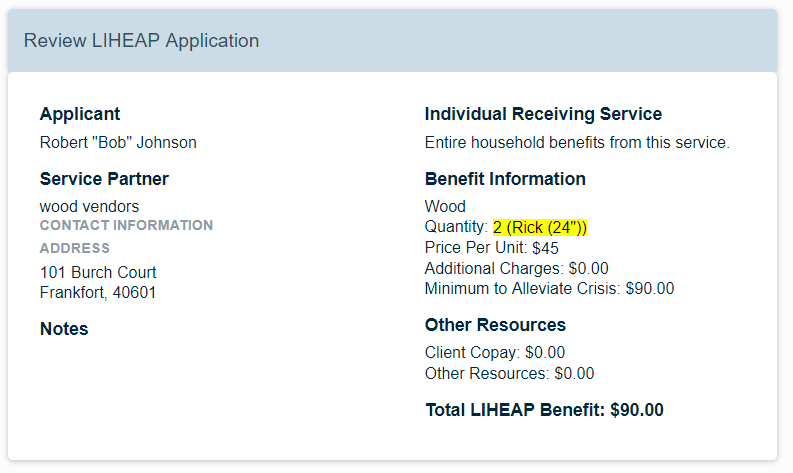Select the Entire household benefits text

(577, 143)
